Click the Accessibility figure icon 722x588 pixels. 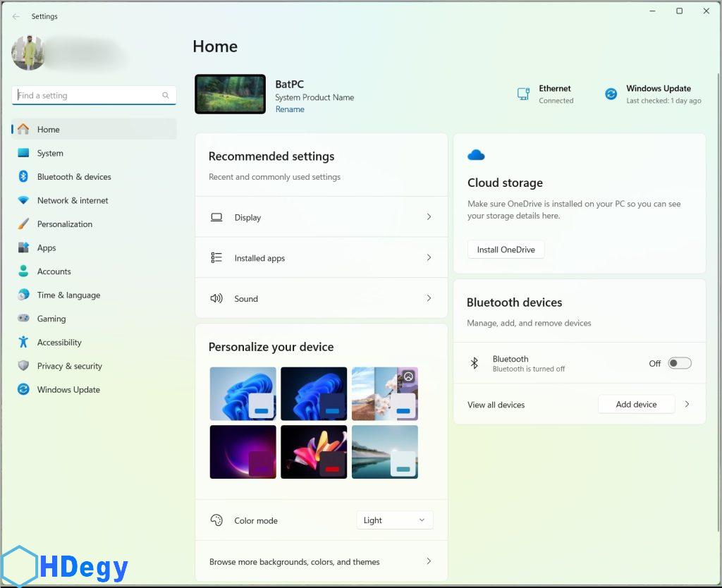pyautogui.click(x=23, y=342)
